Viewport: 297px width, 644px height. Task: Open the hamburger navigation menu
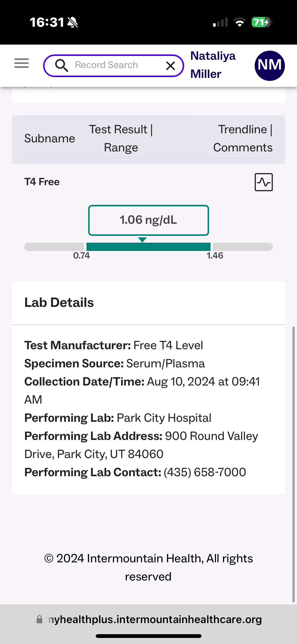click(x=21, y=63)
